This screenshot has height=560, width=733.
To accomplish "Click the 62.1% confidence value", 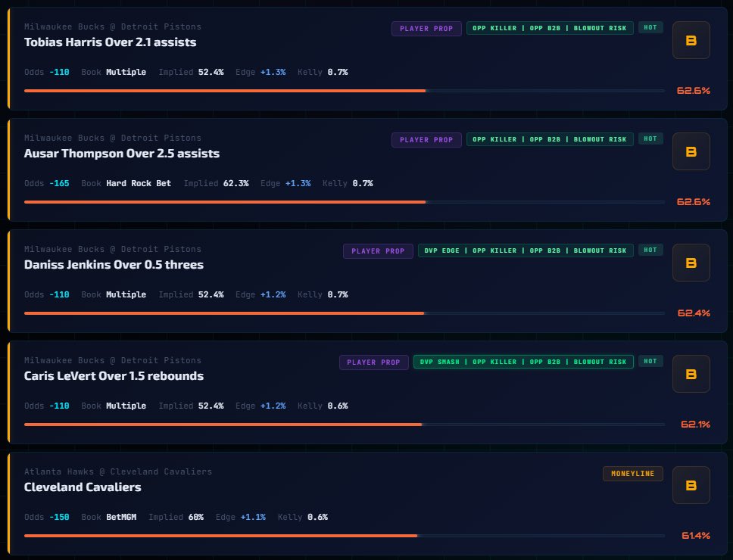I will [x=695, y=424].
